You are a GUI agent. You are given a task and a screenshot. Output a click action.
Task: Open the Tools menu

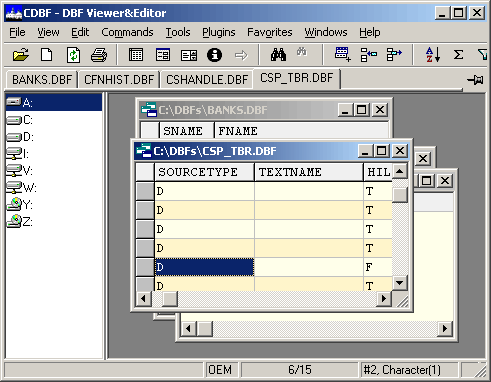point(178,32)
